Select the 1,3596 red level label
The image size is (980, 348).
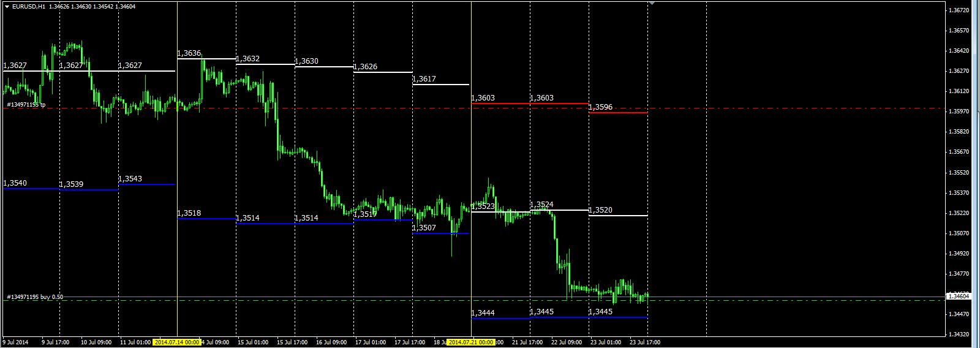(x=601, y=107)
